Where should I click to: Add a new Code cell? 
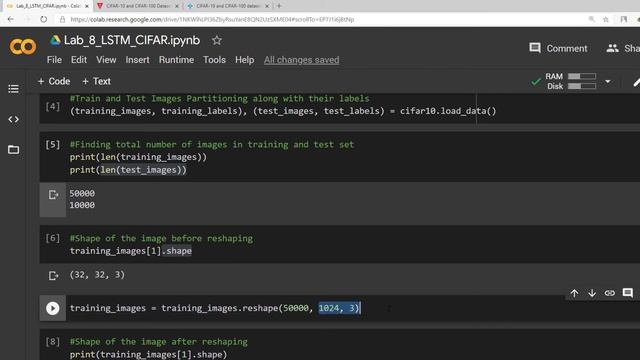click(54, 81)
